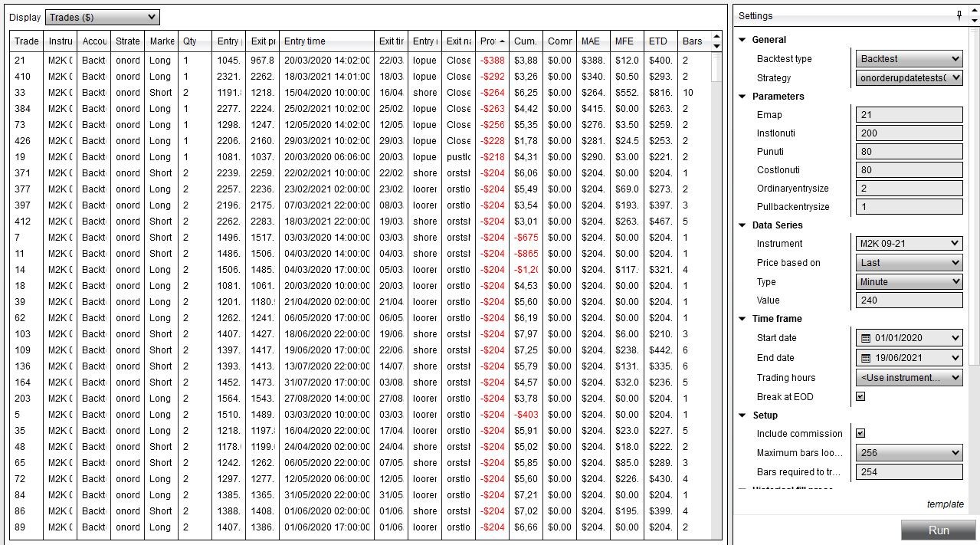Disable the Break at EOD checkbox
Screen dimensions: 980x545
860,396
